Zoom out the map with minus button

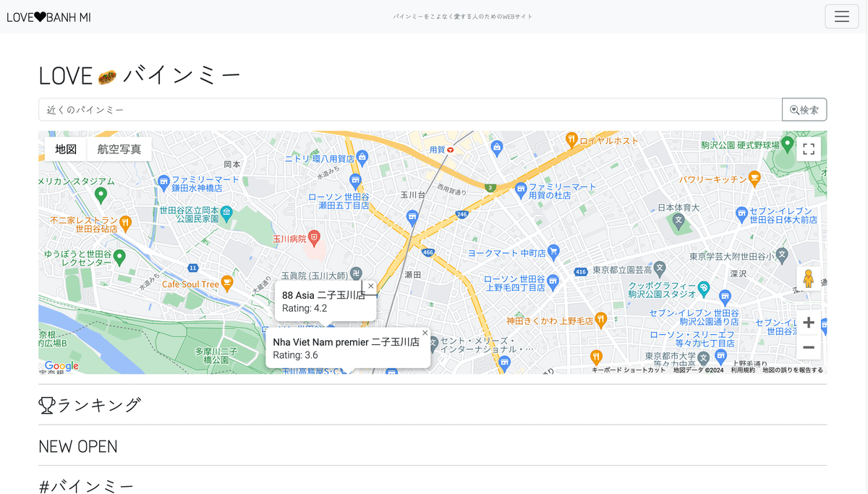pyautogui.click(x=809, y=348)
